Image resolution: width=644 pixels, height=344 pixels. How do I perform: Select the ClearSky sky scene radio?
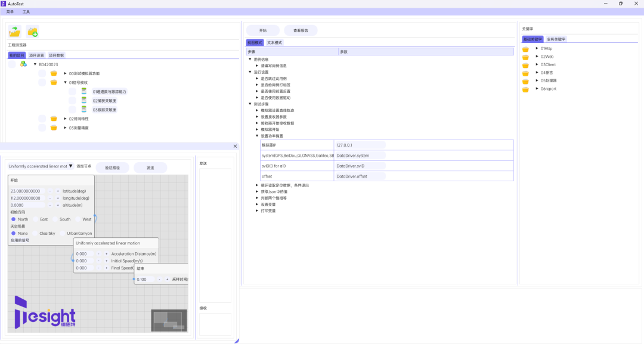(x=35, y=233)
